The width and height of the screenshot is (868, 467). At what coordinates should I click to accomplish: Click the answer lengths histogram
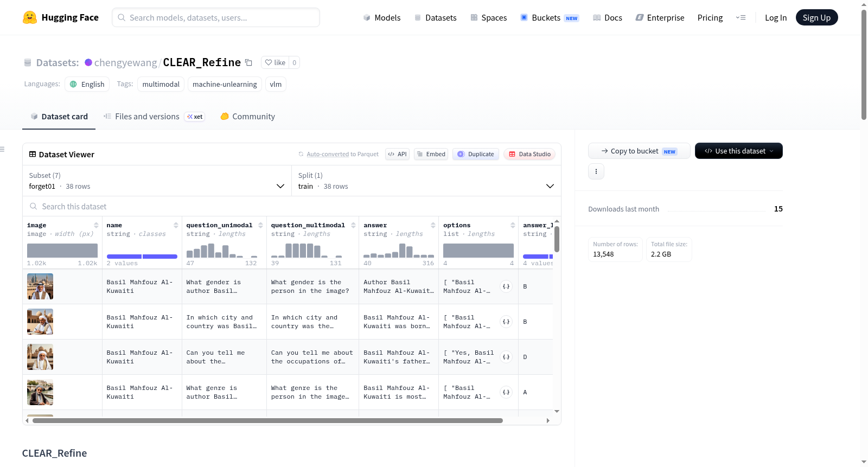399,251
